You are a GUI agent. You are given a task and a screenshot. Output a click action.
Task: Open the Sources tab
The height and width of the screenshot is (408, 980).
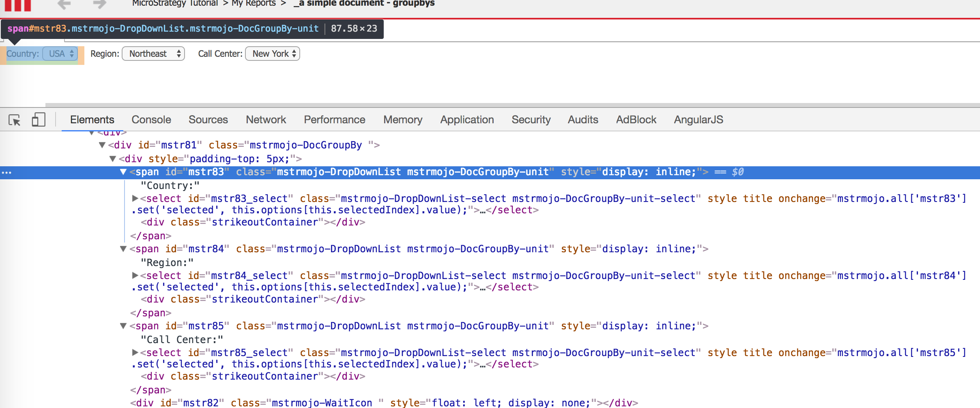208,120
